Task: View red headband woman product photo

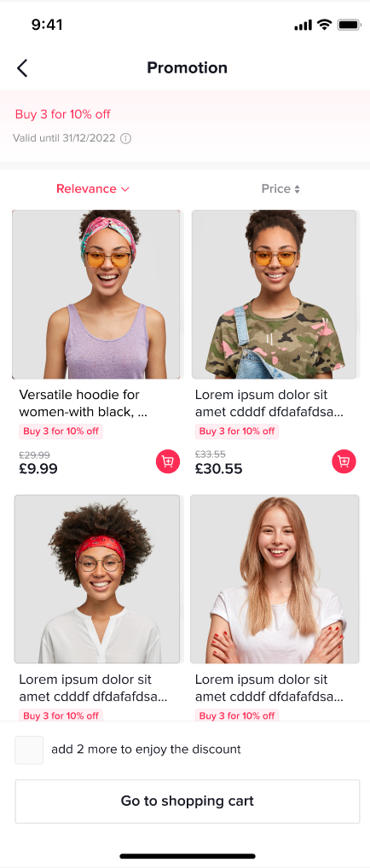Action: [x=97, y=579]
